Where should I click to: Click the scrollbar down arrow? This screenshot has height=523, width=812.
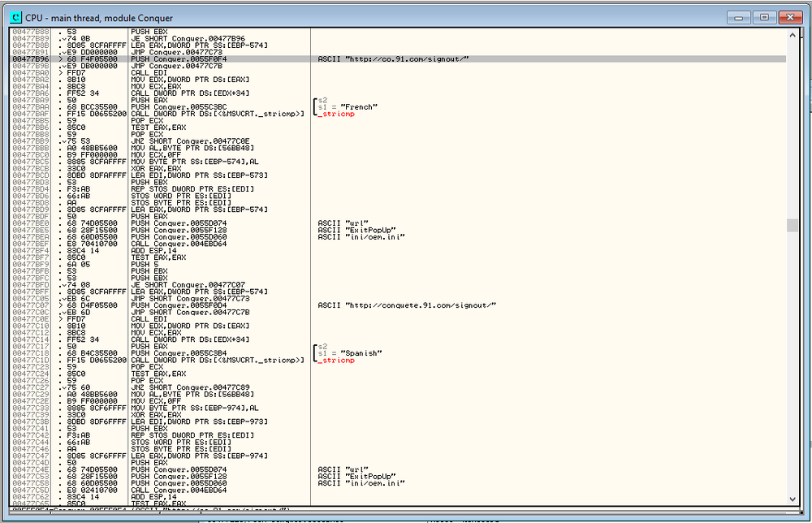point(792,500)
